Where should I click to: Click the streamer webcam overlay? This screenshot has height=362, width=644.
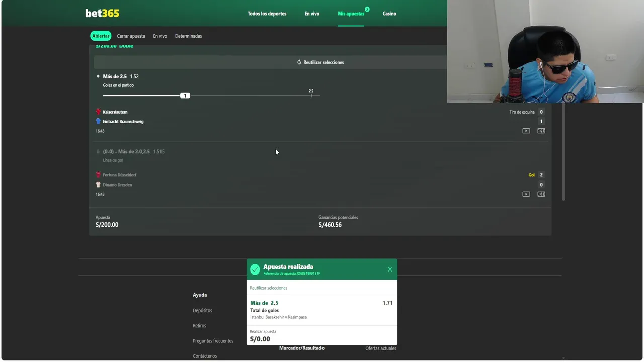pos(545,51)
